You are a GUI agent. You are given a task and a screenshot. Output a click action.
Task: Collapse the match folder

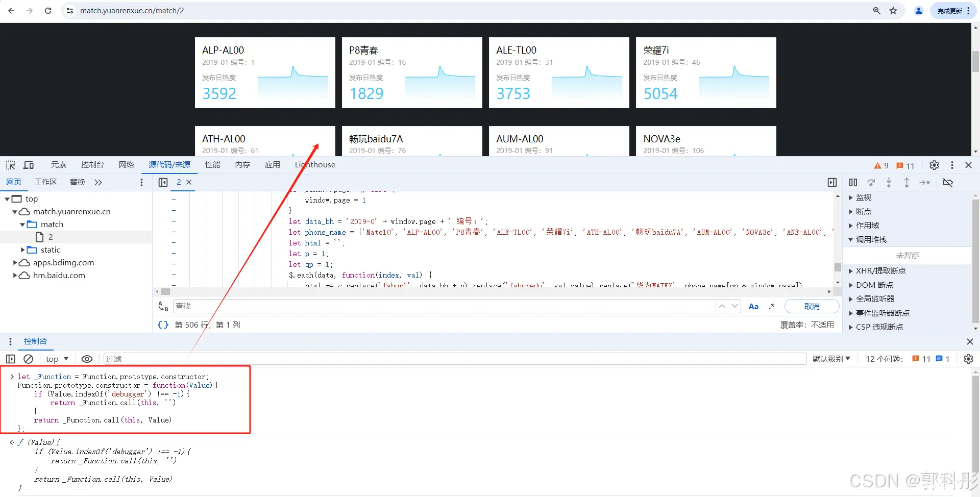tap(22, 225)
